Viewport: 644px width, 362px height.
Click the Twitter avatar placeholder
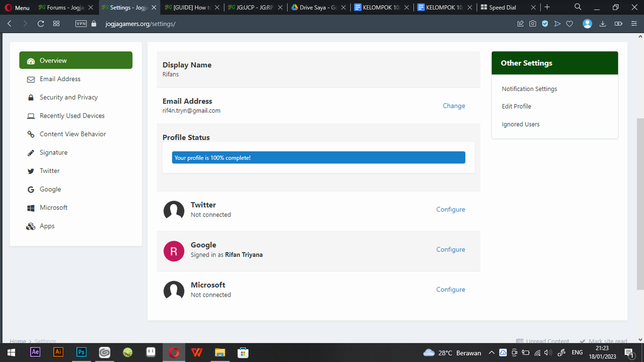[174, 211]
